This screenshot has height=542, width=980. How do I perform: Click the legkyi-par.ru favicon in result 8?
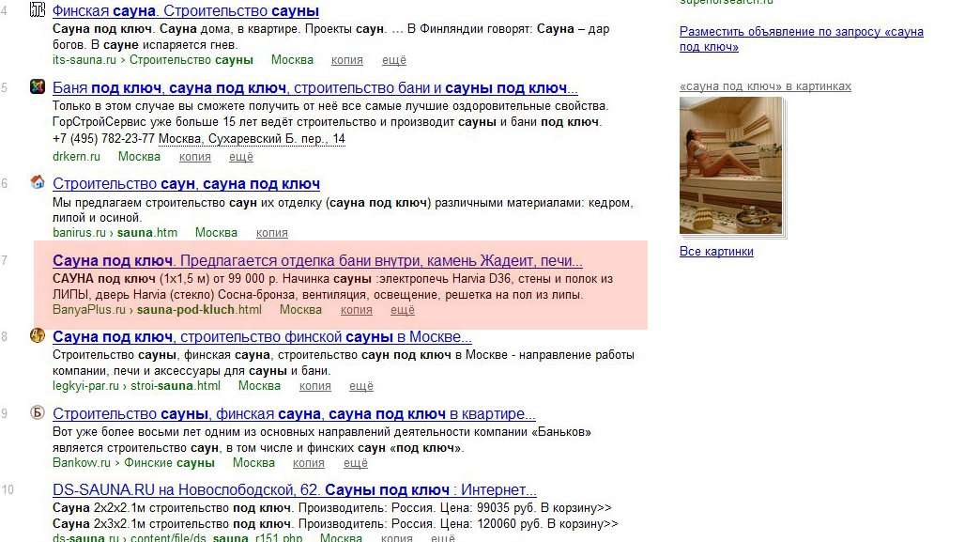pyautogui.click(x=38, y=335)
